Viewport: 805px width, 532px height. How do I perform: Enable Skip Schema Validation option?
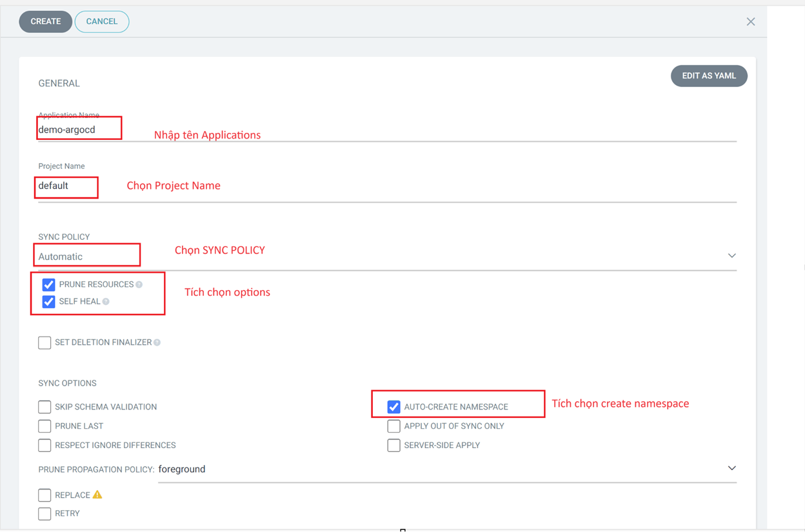[45, 407]
